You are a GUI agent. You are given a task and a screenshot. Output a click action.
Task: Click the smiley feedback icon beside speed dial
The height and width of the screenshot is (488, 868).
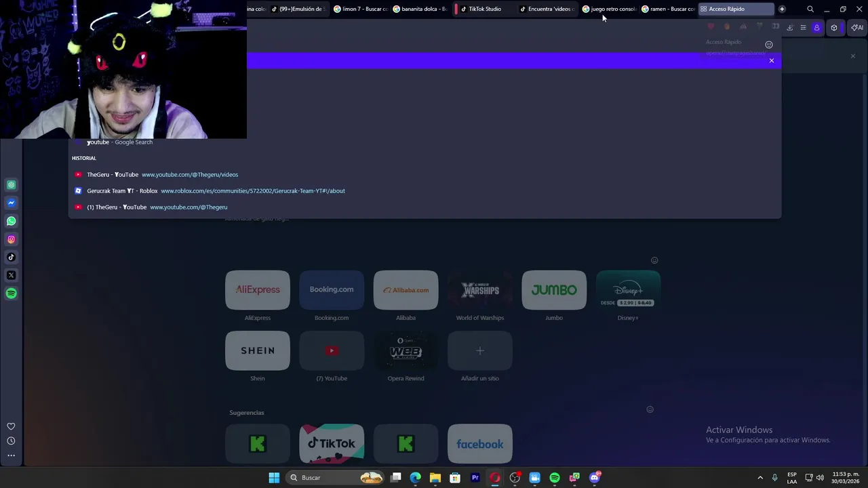pyautogui.click(x=654, y=260)
